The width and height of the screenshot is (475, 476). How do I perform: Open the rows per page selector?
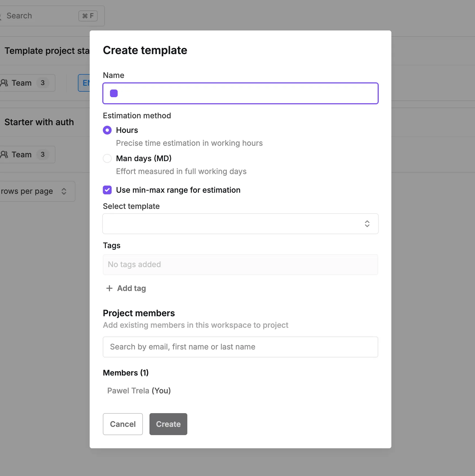tap(38, 191)
